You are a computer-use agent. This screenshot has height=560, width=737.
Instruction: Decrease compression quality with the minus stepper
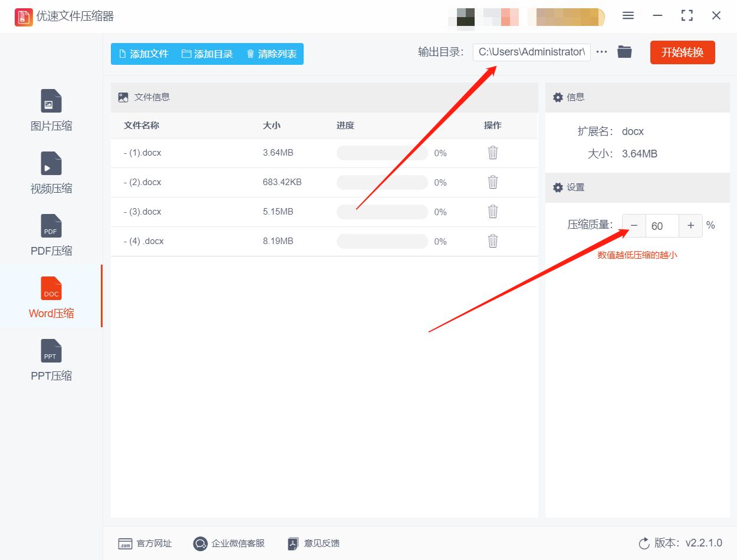[634, 225]
